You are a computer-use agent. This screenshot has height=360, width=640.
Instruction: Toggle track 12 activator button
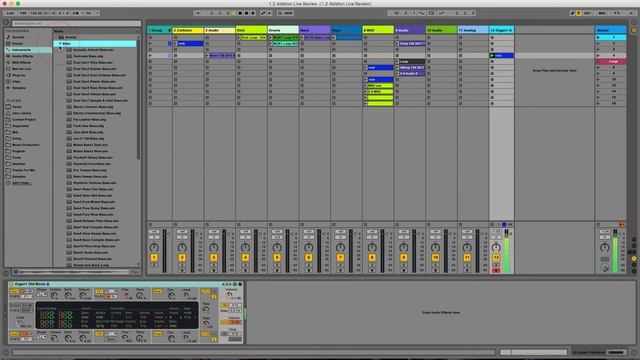(496, 258)
